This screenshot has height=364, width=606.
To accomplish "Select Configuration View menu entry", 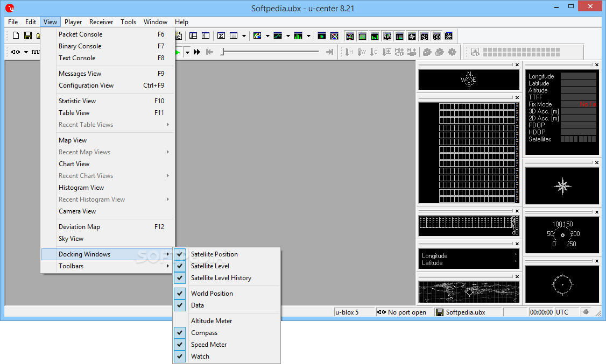I will click(x=107, y=85).
